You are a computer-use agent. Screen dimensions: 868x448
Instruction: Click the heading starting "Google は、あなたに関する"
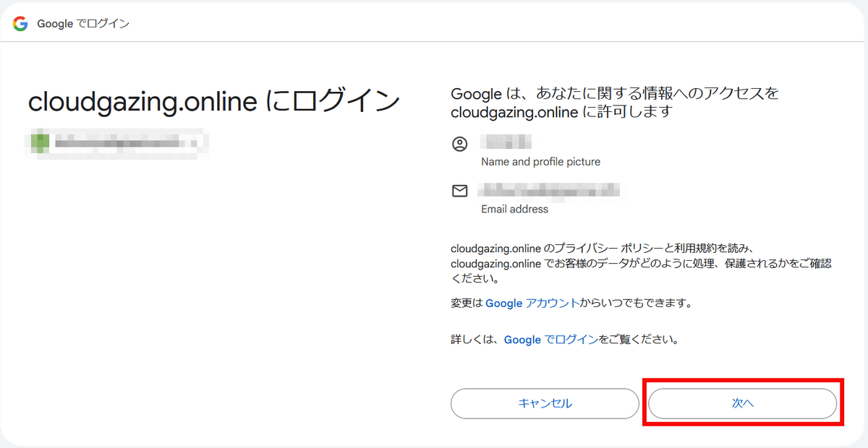pyautogui.click(x=615, y=103)
